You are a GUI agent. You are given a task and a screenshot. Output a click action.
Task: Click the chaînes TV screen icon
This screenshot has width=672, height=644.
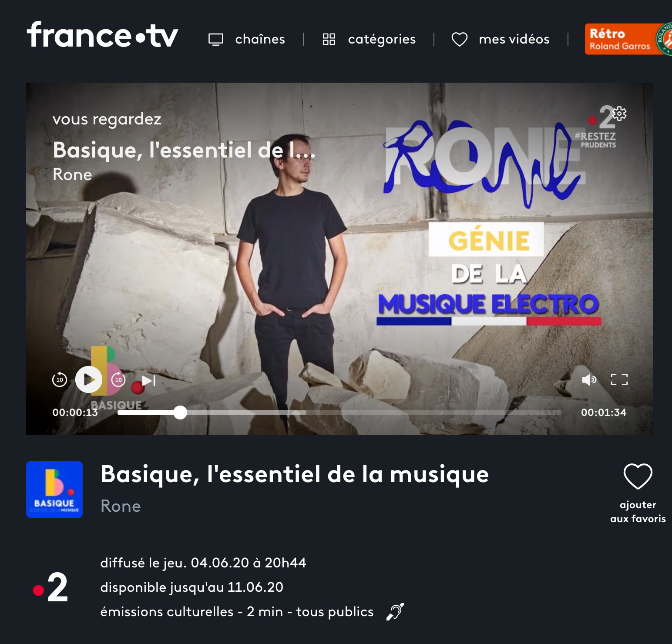(x=216, y=39)
